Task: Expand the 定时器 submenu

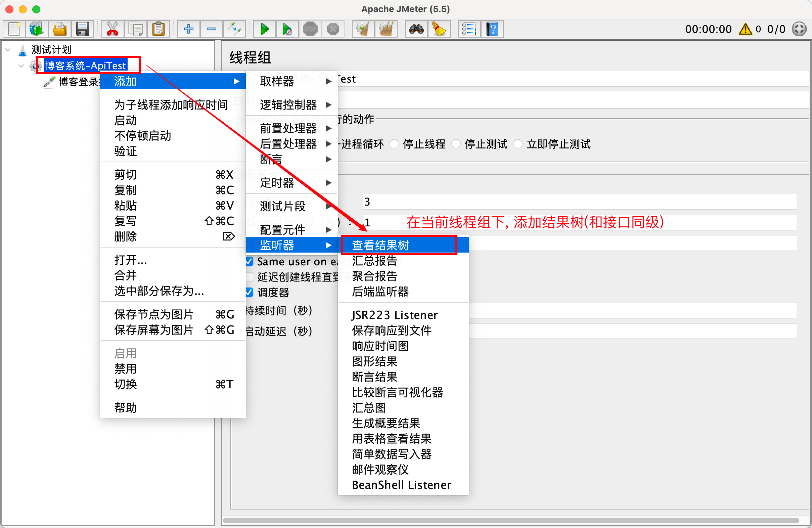Action: pyautogui.click(x=292, y=183)
